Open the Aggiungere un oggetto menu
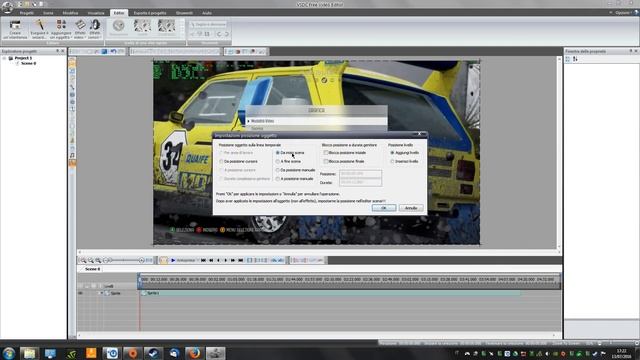 click(61, 29)
